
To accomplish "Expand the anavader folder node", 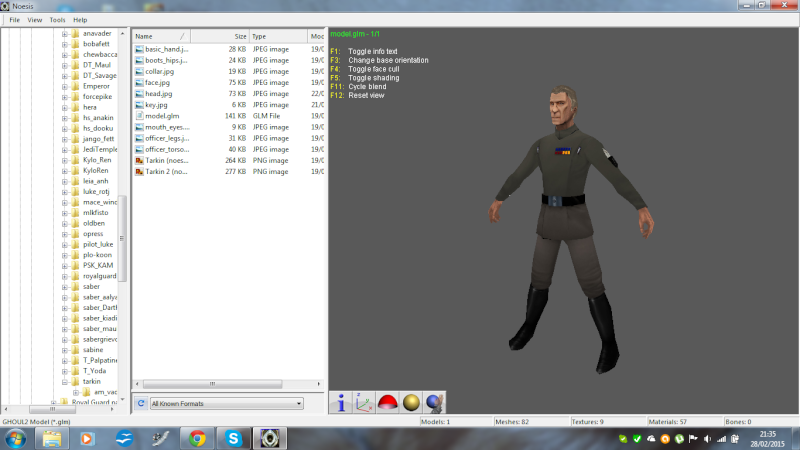I will coord(65,34).
